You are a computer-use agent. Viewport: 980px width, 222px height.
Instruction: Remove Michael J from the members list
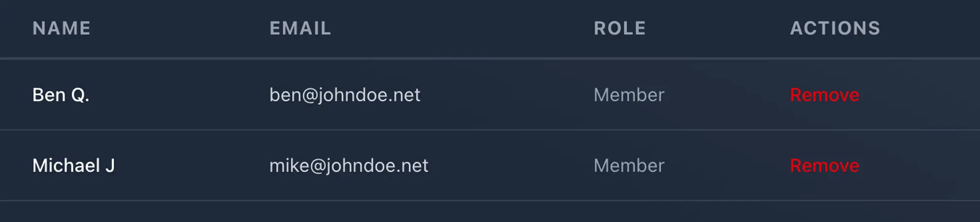tap(824, 166)
